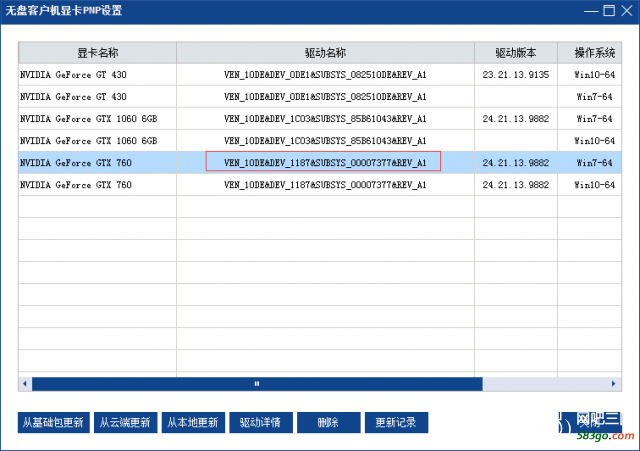640x451 pixels.
Task: Click the 从基础包更新 button
Action: (x=53, y=422)
